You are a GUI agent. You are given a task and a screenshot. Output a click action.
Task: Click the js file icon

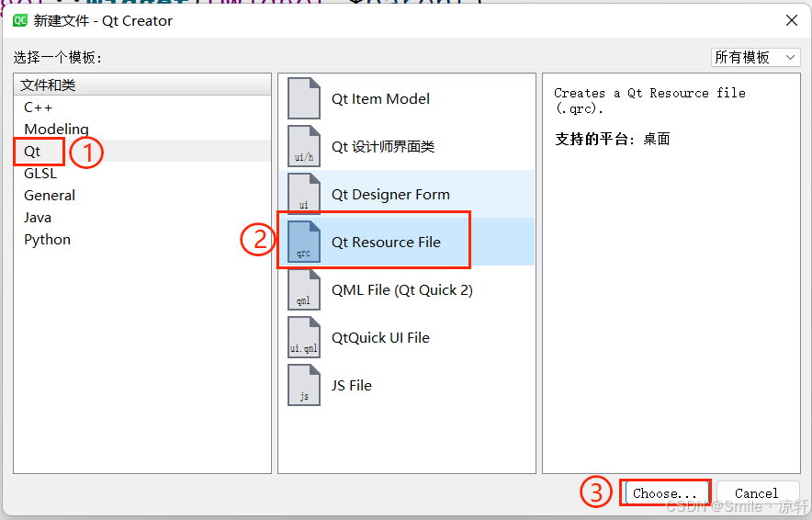pos(304,385)
